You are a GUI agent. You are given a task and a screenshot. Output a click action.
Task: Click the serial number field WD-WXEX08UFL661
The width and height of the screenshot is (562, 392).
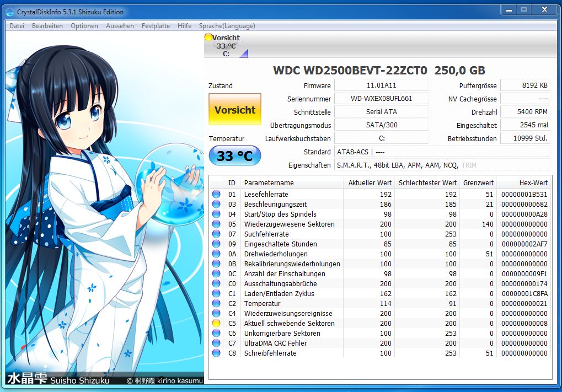click(x=381, y=99)
